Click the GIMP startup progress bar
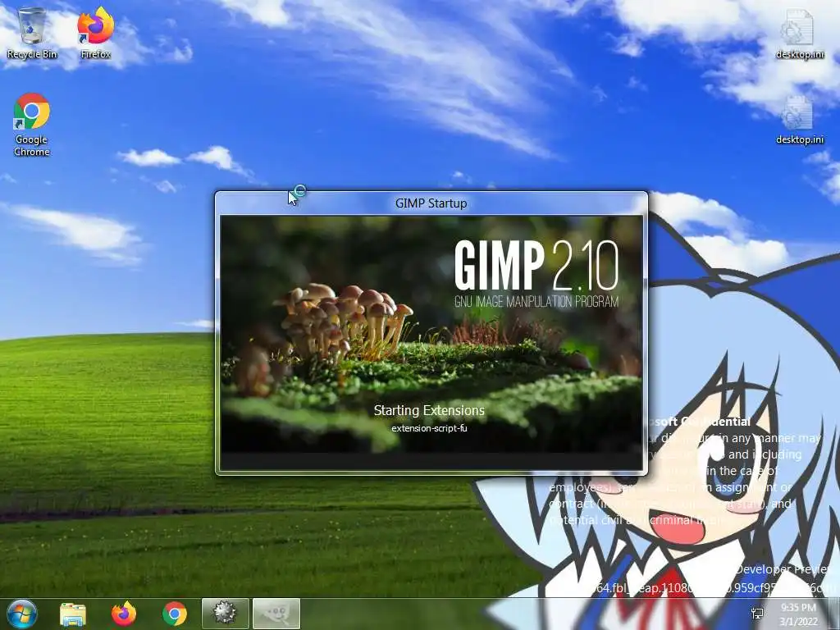840x630 pixels. [431, 461]
